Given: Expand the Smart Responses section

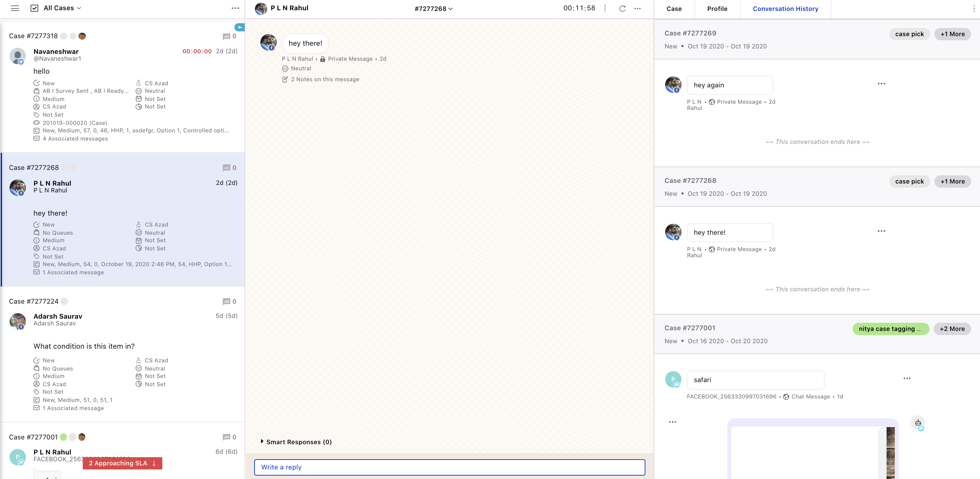Looking at the screenshot, I should point(261,441).
